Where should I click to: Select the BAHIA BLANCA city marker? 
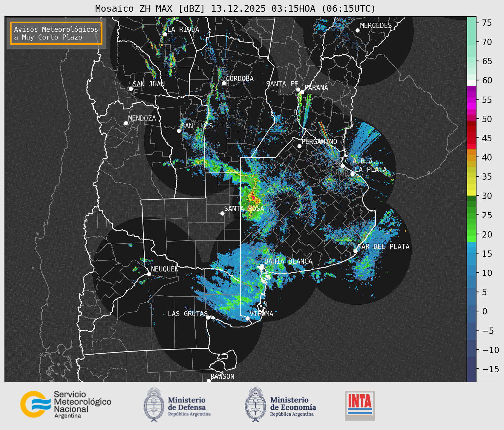click(262, 266)
